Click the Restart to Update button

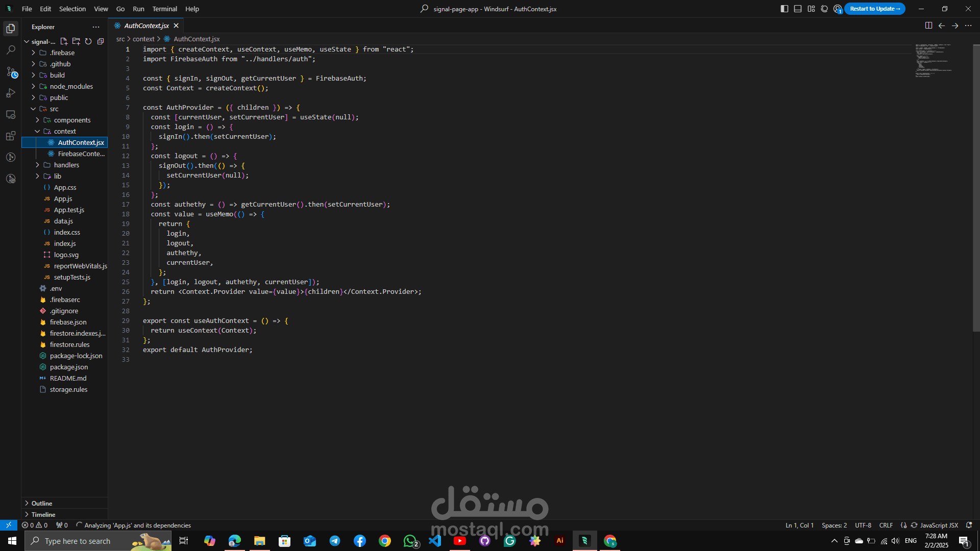point(874,9)
